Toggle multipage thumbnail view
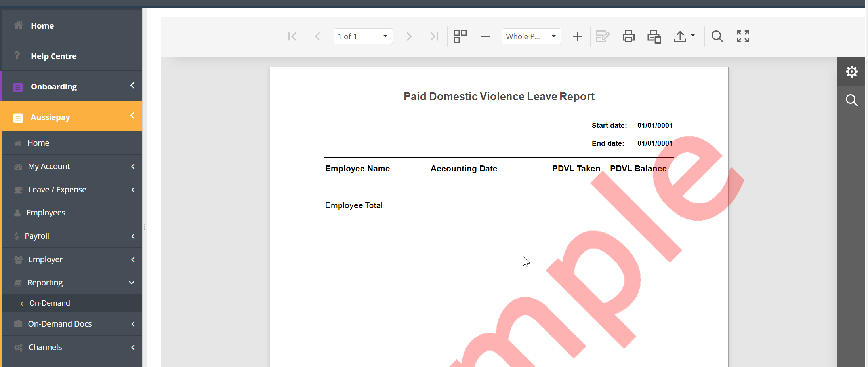Image resolution: width=868 pixels, height=367 pixels. click(x=460, y=36)
